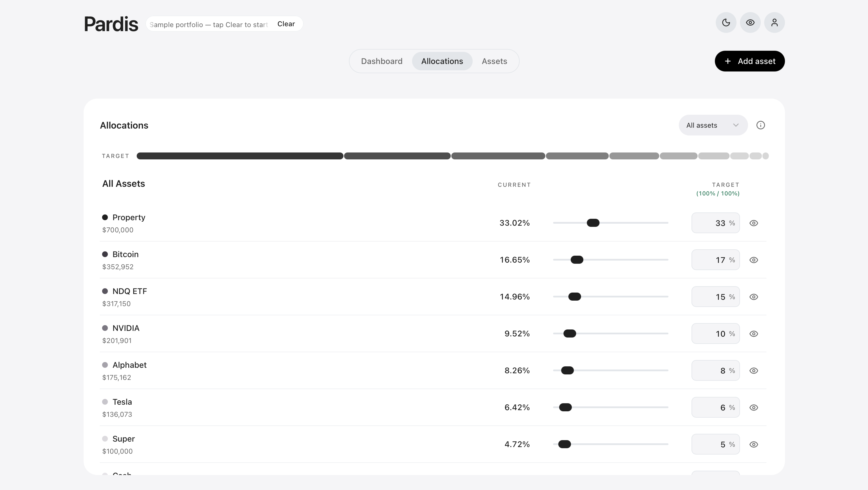Click the Pardis logo
Image resolution: width=868 pixels, height=490 pixels.
pyautogui.click(x=111, y=24)
